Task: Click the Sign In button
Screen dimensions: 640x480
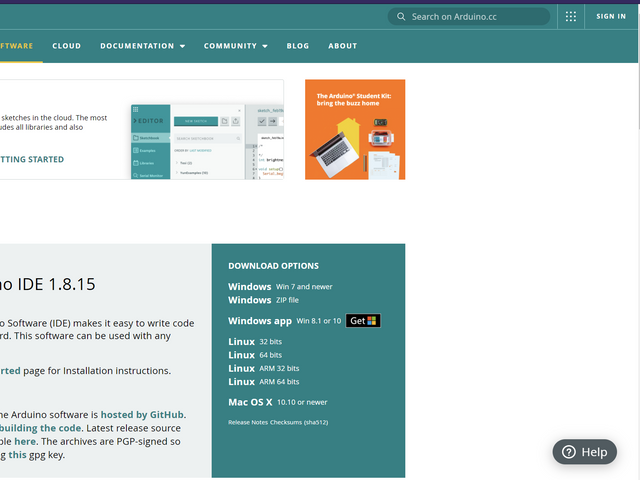Action: pyautogui.click(x=611, y=17)
